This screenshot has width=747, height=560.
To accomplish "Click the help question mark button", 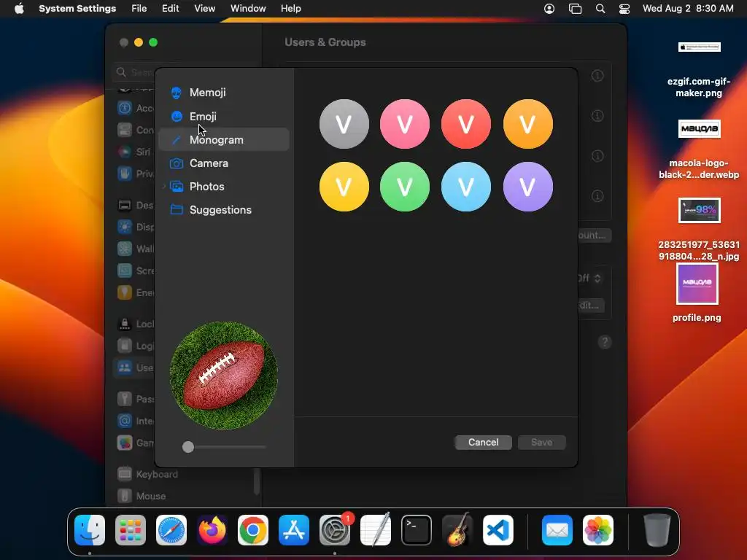I will (605, 341).
